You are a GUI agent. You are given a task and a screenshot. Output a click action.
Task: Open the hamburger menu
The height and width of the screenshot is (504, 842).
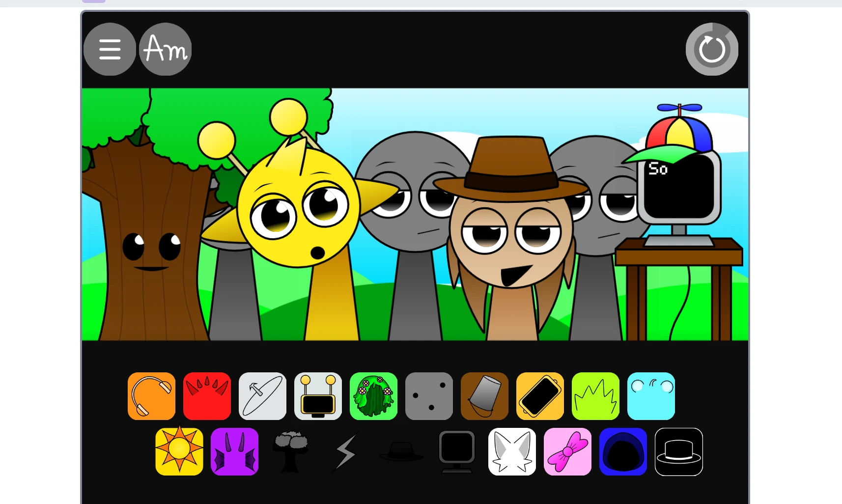pyautogui.click(x=109, y=49)
